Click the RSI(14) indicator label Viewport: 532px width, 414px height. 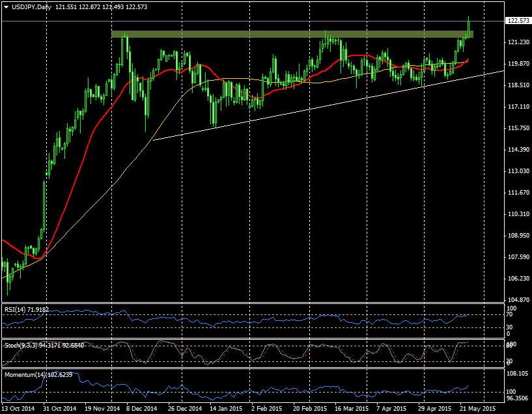26,310
